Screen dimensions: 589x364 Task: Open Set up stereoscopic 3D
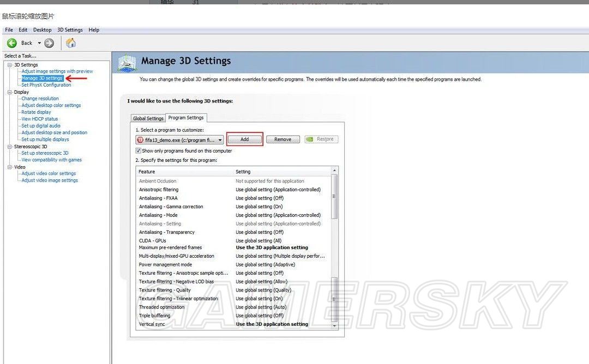point(45,153)
